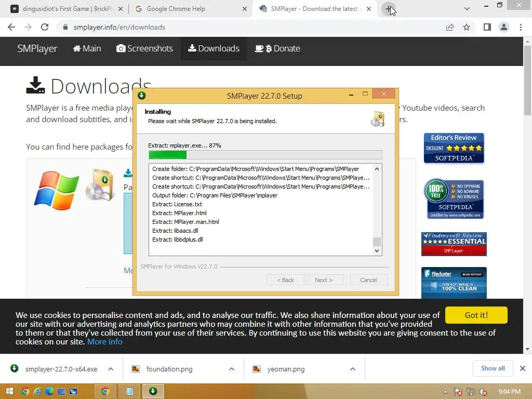Show hidden system tray icons
The height and width of the screenshot is (399, 532).
pyautogui.click(x=445, y=392)
